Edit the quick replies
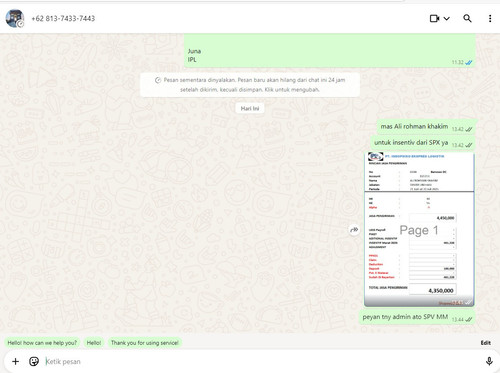The height and width of the screenshot is (373, 500). [x=485, y=343]
